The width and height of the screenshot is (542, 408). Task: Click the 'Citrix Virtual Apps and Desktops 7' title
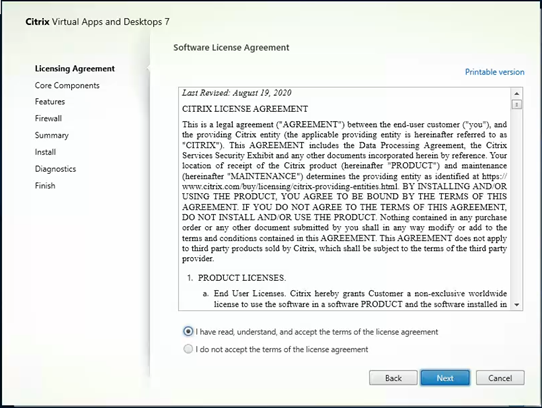[x=97, y=22]
